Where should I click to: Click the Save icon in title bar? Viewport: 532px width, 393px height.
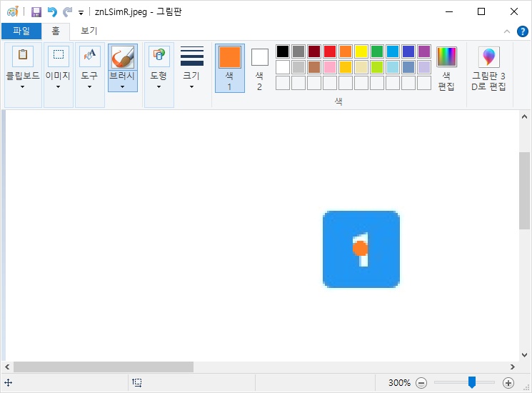[36, 12]
